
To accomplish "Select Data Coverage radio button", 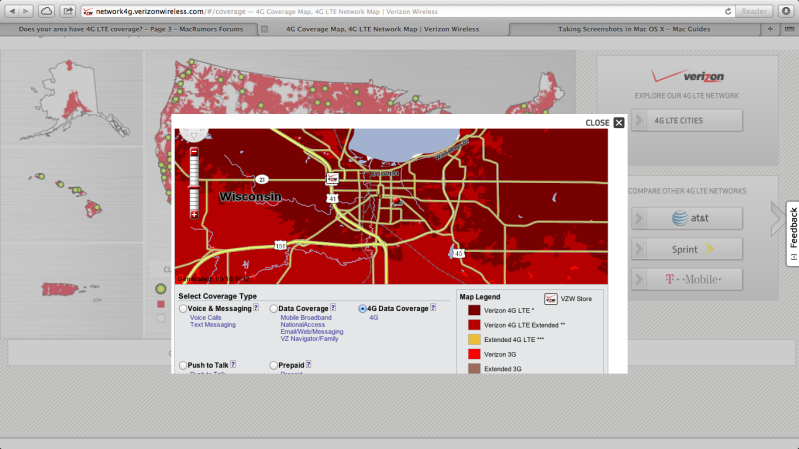I will (x=274, y=309).
